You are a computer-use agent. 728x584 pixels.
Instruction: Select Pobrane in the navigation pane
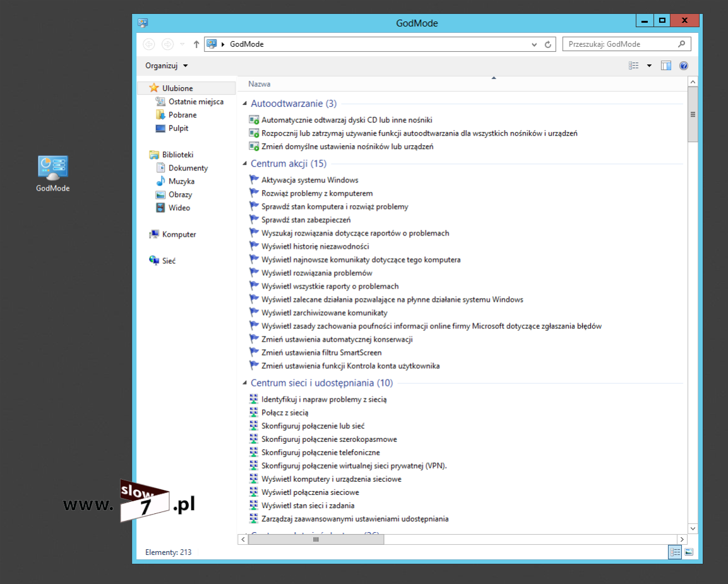pos(182,115)
